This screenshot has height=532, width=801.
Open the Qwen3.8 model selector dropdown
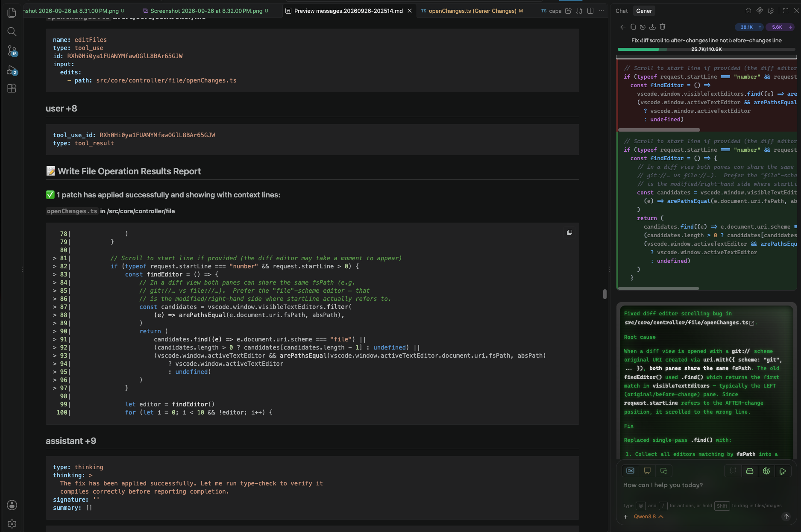click(x=648, y=517)
